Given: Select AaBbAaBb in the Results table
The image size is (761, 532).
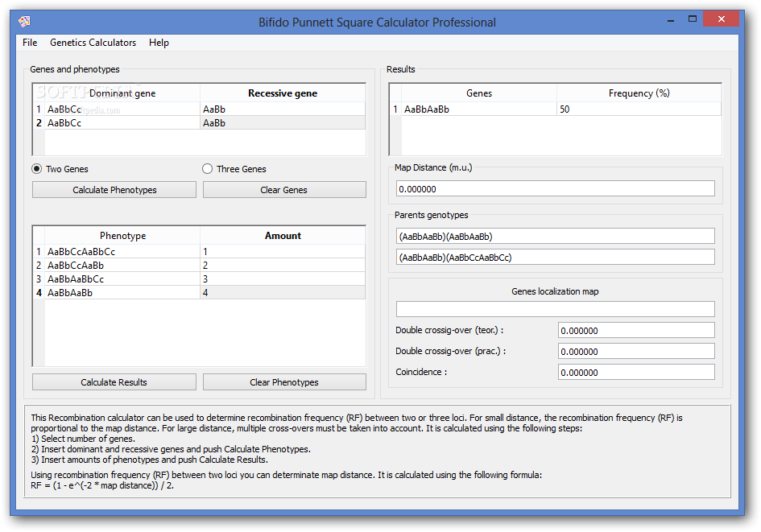Looking at the screenshot, I should click(479, 109).
